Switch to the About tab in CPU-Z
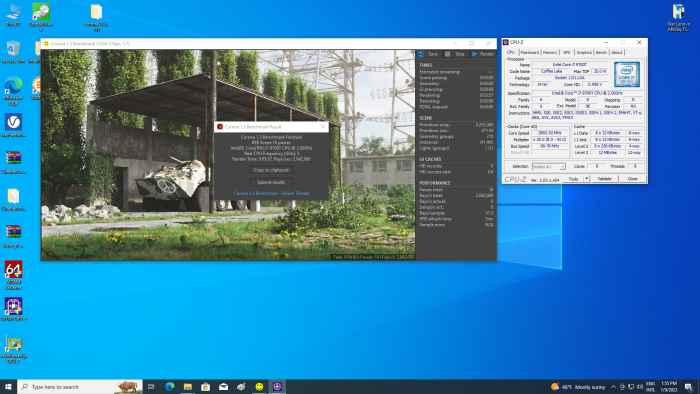The height and width of the screenshot is (394, 700). [617, 52]
